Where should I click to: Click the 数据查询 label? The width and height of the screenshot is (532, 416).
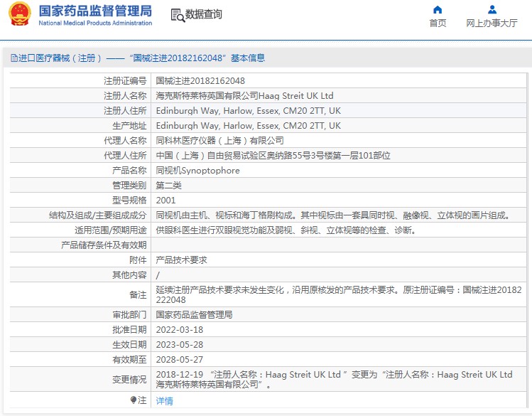(203, 14)
